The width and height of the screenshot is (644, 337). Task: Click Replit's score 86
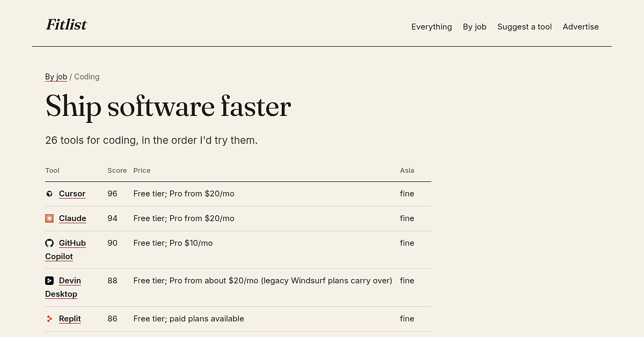[x=112, y=319]
